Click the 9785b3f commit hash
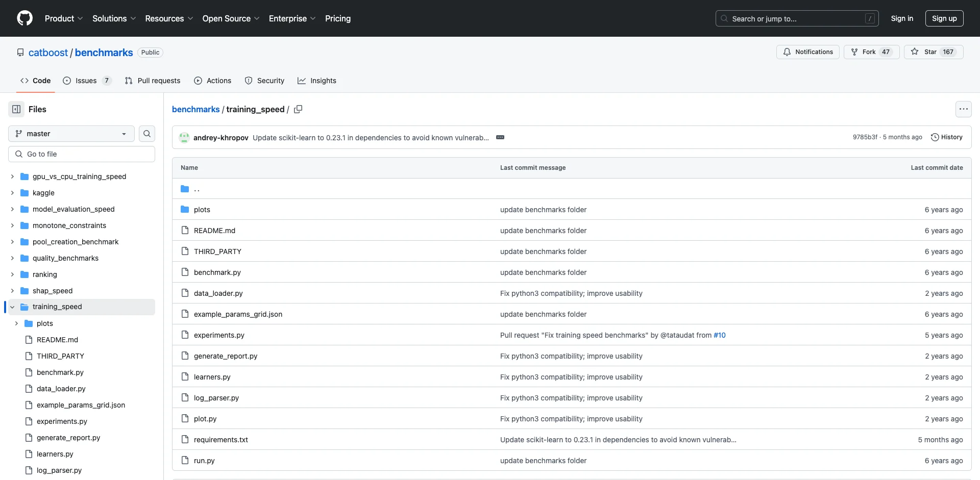 [865, 137]
